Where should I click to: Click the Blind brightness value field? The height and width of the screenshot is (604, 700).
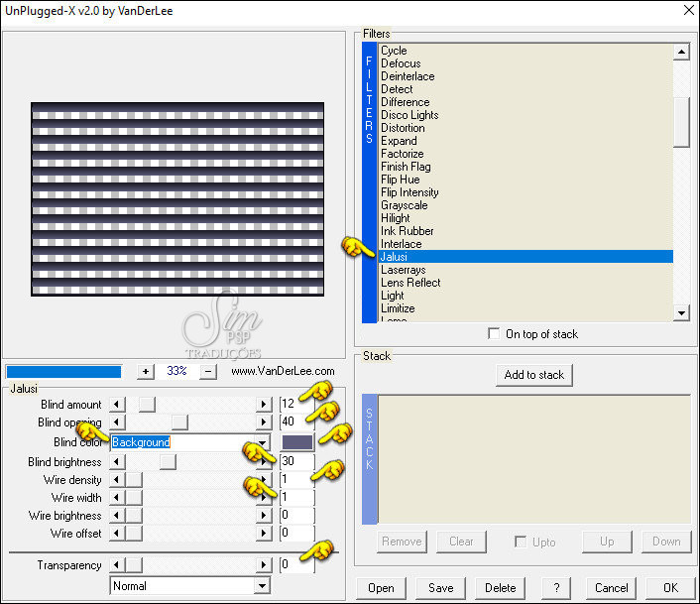click(296, 462)
